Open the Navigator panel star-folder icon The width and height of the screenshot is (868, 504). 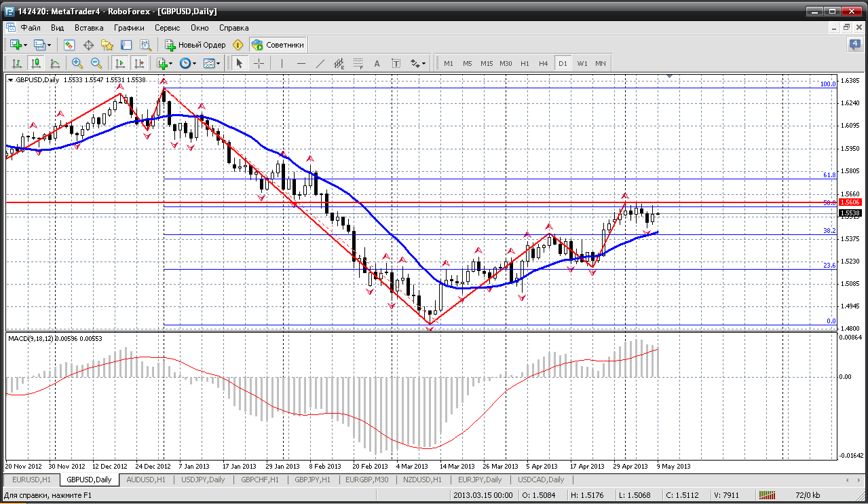[x=107, y=45]
